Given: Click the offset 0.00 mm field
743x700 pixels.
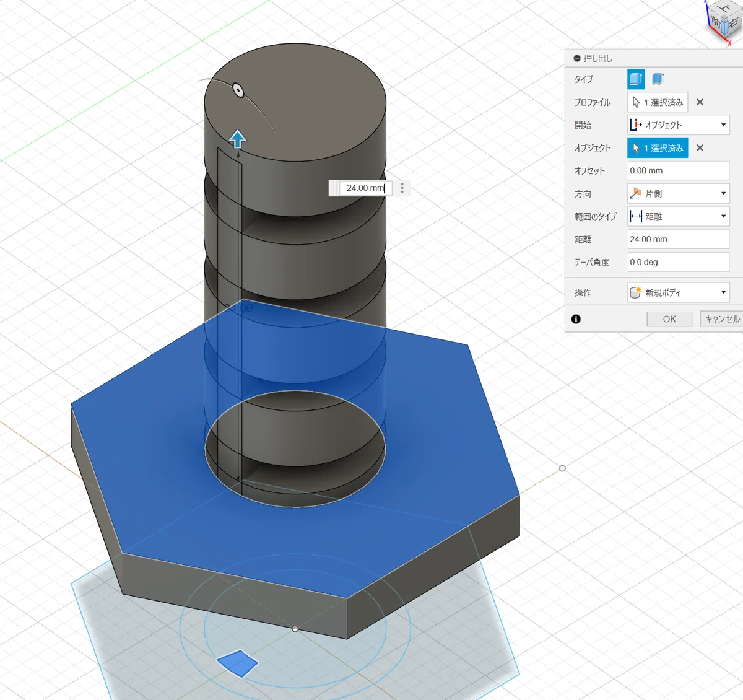Looking at the screenshot, I should (679, 171).
